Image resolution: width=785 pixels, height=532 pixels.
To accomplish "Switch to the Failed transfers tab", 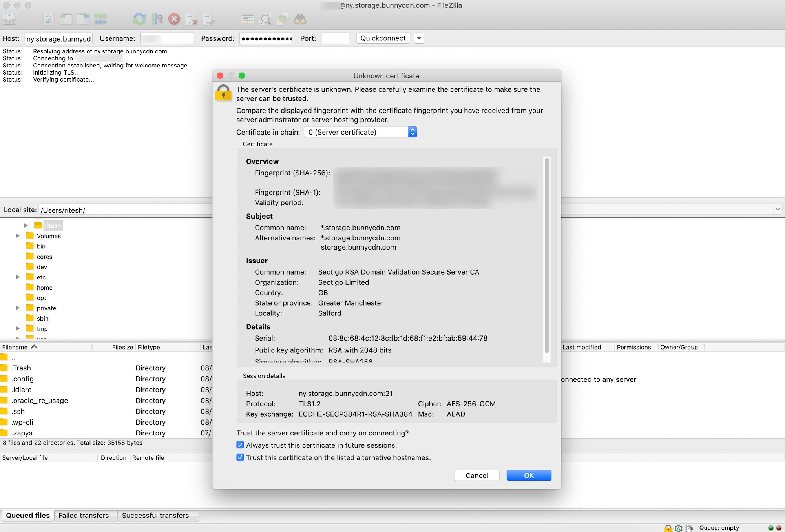I will pos(85,515).
